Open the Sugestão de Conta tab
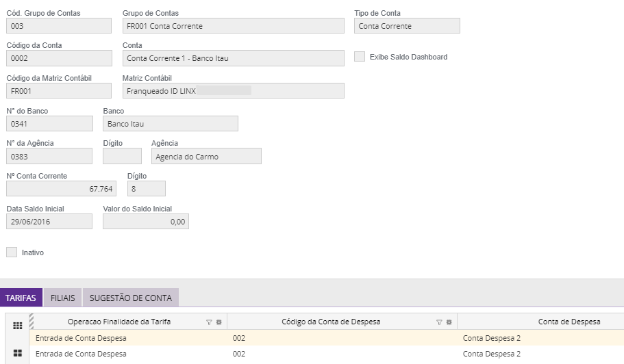Viewport: 624px width, 364px height. pos(130,298)
